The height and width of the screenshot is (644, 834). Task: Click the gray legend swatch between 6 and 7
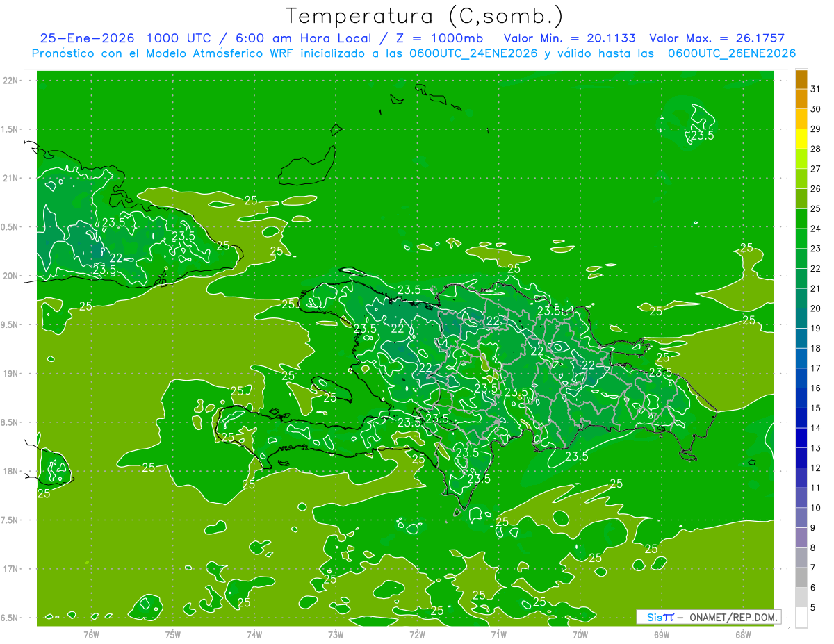(x=801, y=577)
